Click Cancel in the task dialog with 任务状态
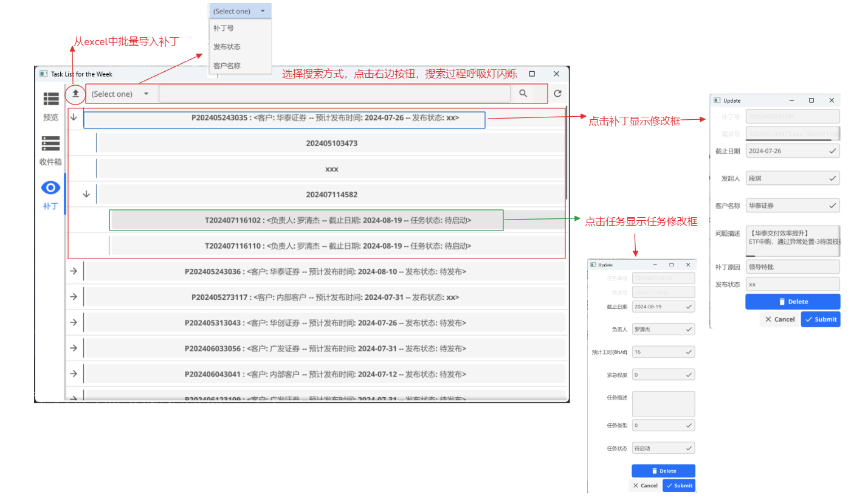Image resolution: width=868 pixels, height=500 pixels. pos(645,485)
